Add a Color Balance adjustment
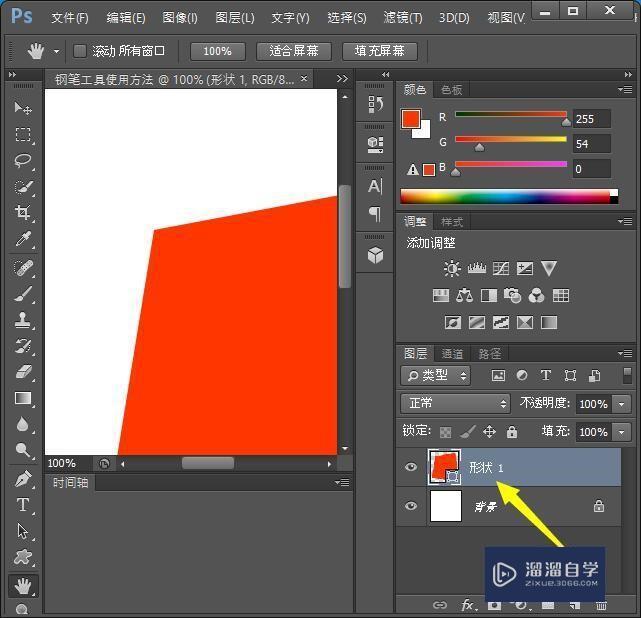The height and width of the screenshot is (618, 641). tap(464, 295)
